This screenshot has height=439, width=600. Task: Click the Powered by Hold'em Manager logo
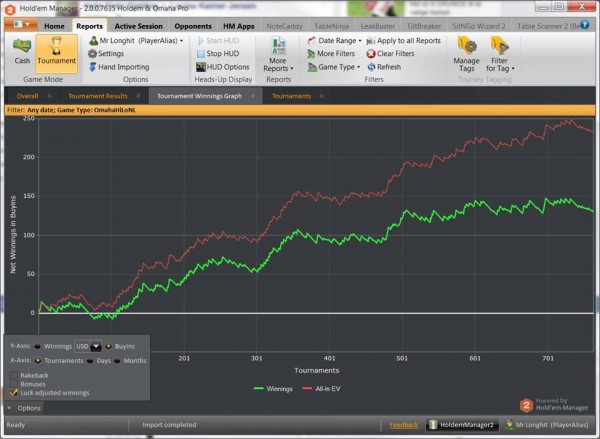click(x=554, y=405)
